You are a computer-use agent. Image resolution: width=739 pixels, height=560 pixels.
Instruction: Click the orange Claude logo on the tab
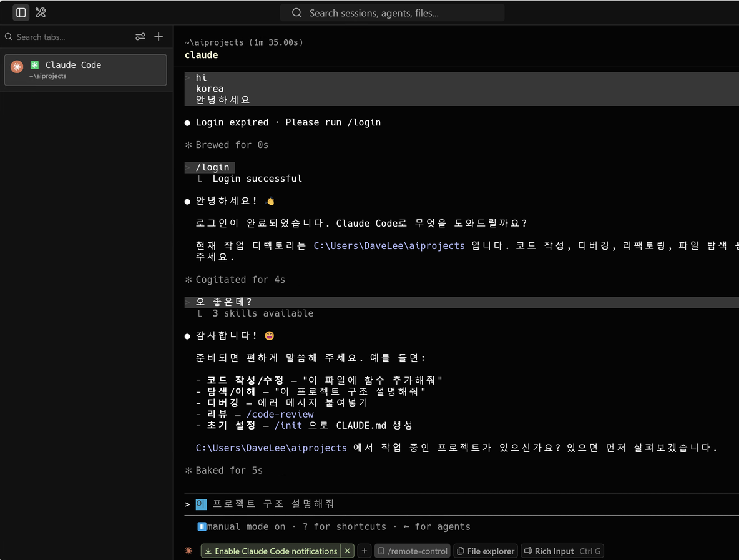17,66
